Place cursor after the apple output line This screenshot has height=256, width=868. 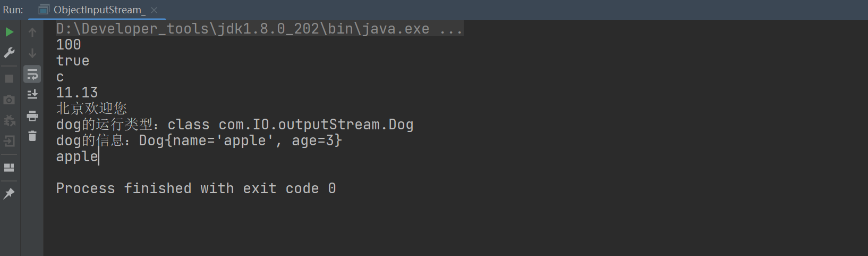click(99, 156)
